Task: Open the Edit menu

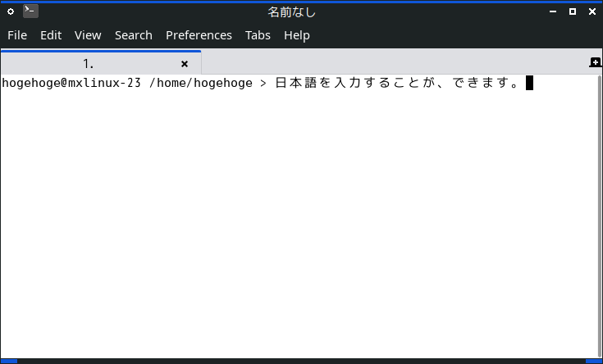Action: [x=51, y=35]
